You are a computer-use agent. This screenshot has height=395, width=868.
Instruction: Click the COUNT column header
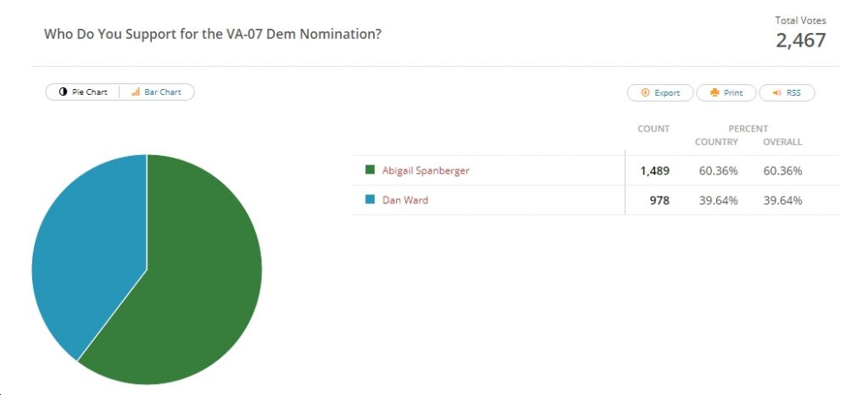tap(654, 129)
